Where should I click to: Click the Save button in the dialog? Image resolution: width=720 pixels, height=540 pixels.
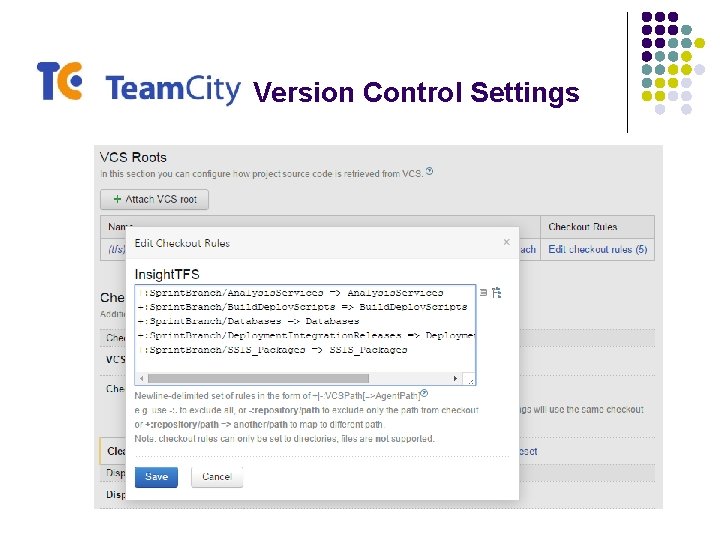(156, 477)
